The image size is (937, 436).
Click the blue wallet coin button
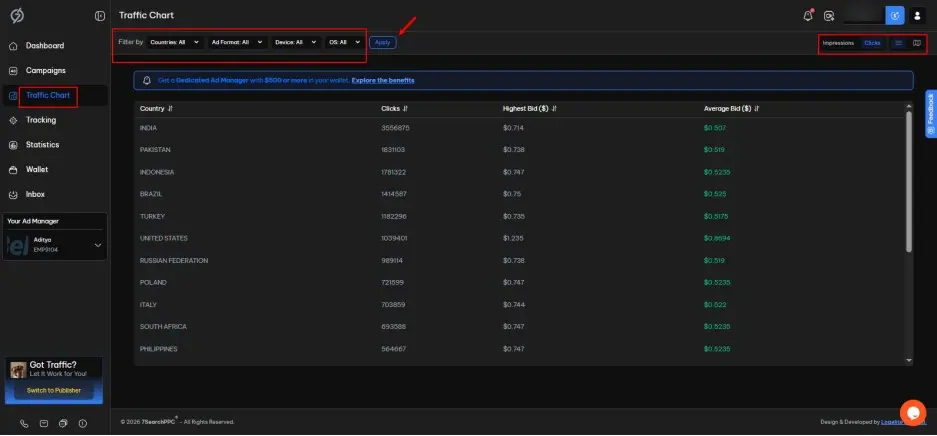click(x=895, y=16)
